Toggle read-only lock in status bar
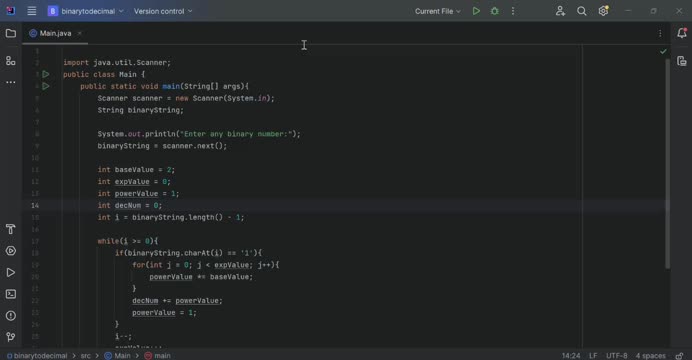Screen dimensions: 692x360 coord(679,356)
